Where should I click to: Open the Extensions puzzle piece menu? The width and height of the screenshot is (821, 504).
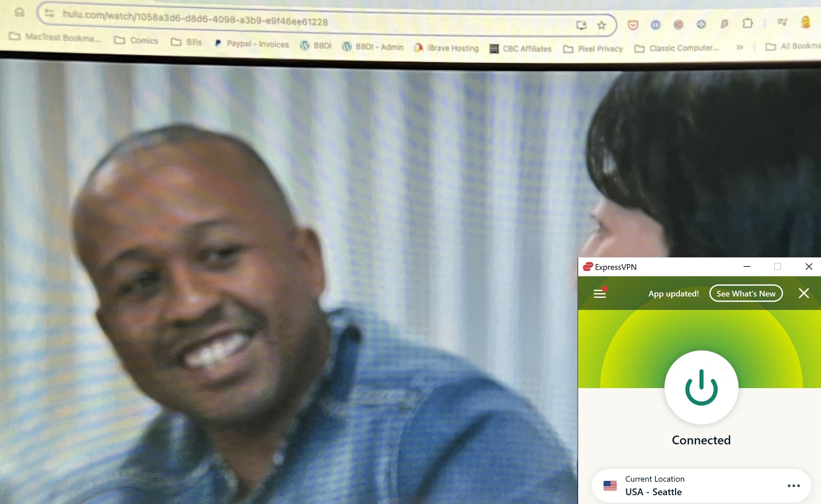pyautogui.click(x=747, y=23)
